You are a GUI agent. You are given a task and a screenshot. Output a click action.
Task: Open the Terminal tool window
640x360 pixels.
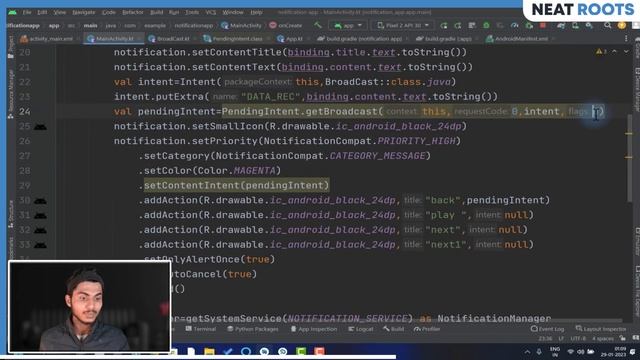coord(201,329)
